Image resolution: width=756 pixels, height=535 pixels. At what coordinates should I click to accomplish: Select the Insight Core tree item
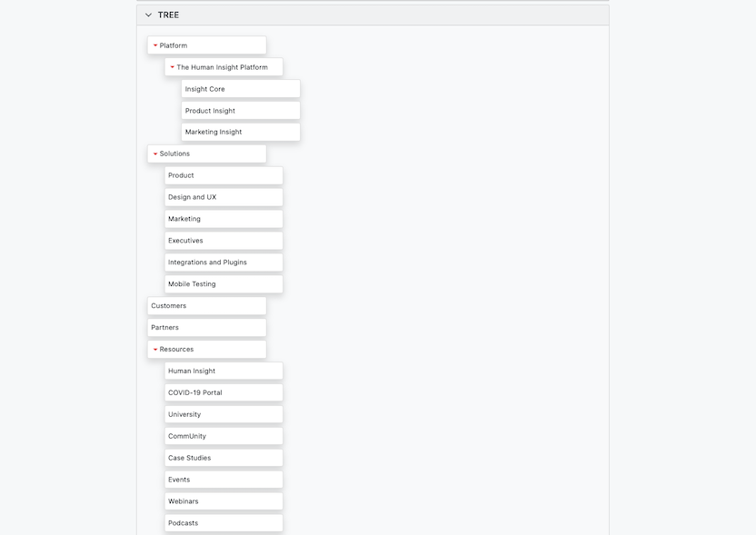tap(240, 89)
